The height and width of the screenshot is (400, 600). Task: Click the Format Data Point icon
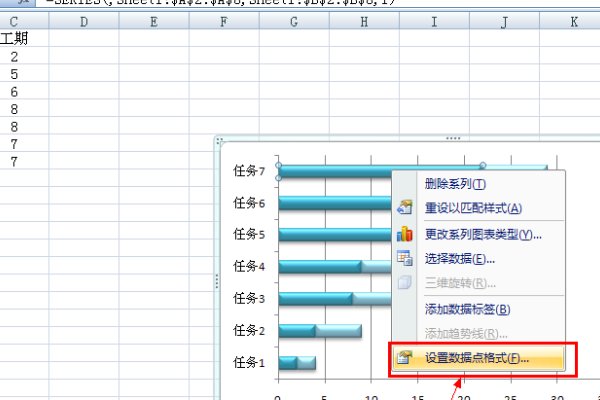click(404, 358)
